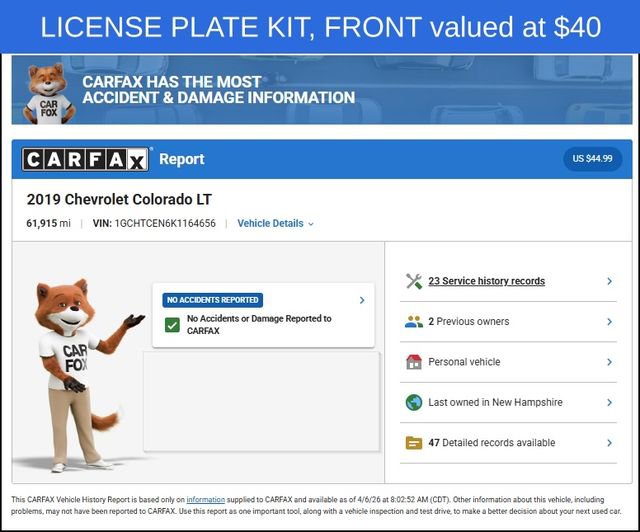This screenshot has height=532, width=640.
Task: Click the detailed records folder icon
Action: 414,443
